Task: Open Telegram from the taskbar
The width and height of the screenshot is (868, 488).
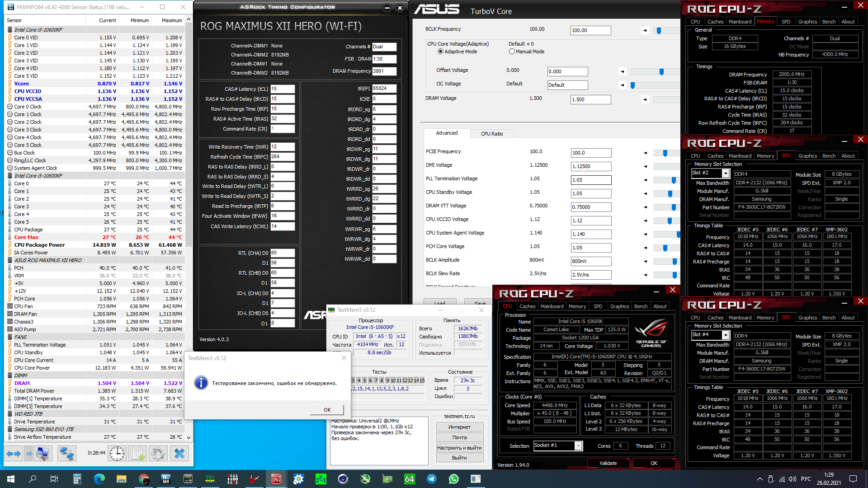Action: [432, 479]
